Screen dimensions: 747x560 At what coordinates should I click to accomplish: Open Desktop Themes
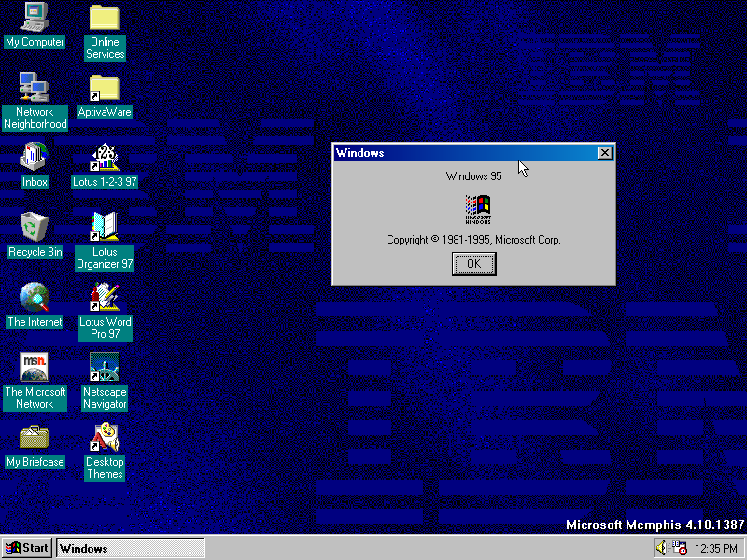[104, 435]
